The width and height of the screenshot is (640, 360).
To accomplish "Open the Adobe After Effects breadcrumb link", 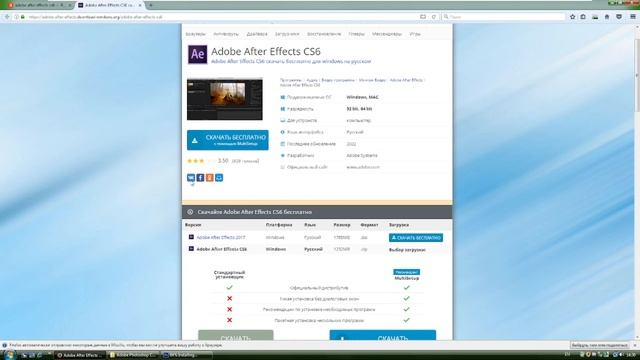I will (406, 80).
